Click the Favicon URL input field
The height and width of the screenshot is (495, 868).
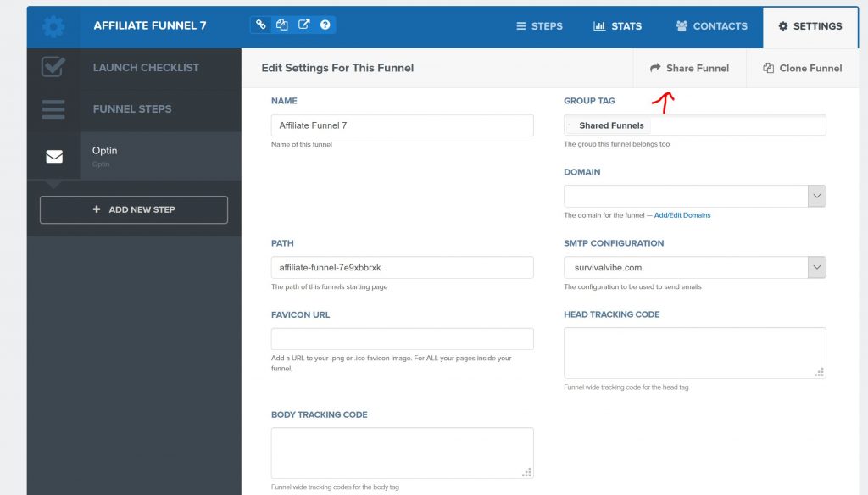click(x=402, y=339)
